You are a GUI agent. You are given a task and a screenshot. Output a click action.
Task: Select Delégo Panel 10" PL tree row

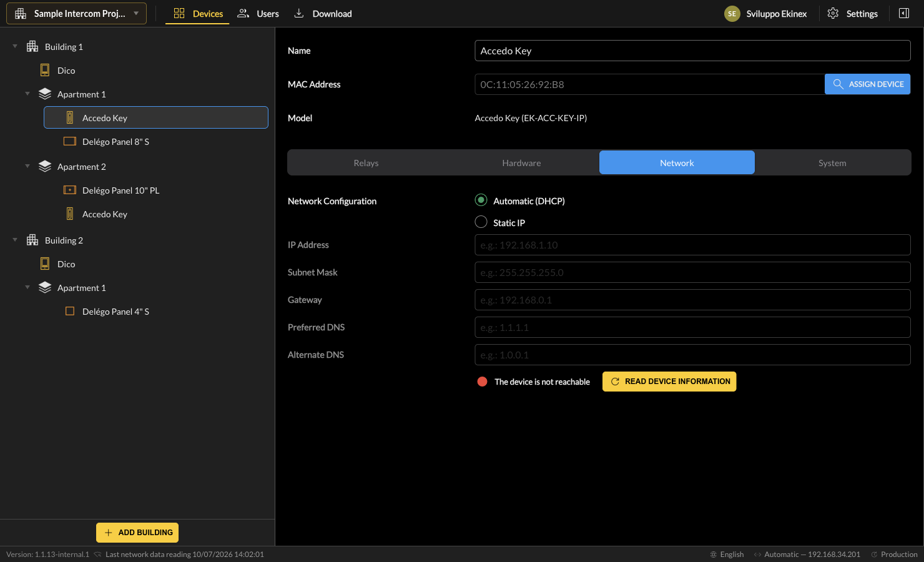coord(156,190)
